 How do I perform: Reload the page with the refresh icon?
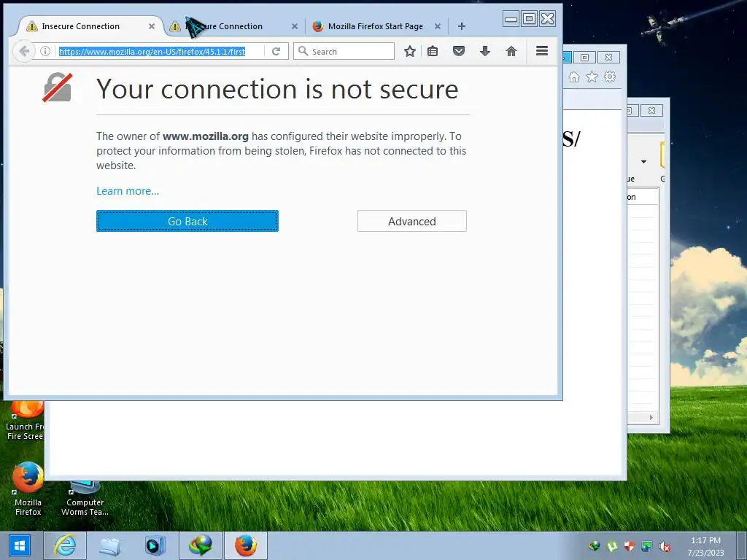coord(276,52)
